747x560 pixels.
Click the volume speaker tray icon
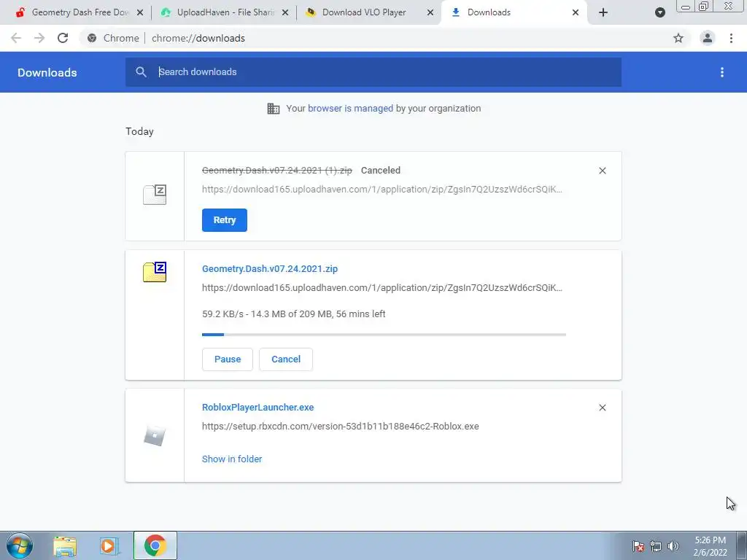coord(673,546)
